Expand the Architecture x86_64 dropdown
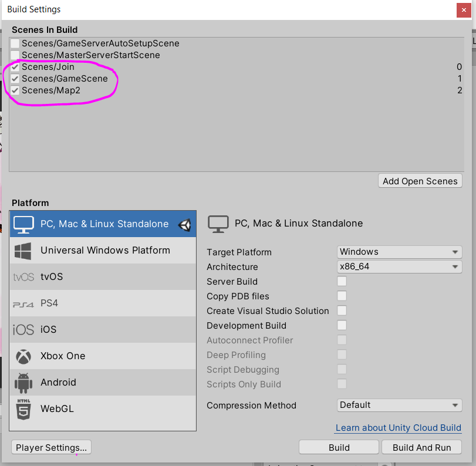 (400, 266)
